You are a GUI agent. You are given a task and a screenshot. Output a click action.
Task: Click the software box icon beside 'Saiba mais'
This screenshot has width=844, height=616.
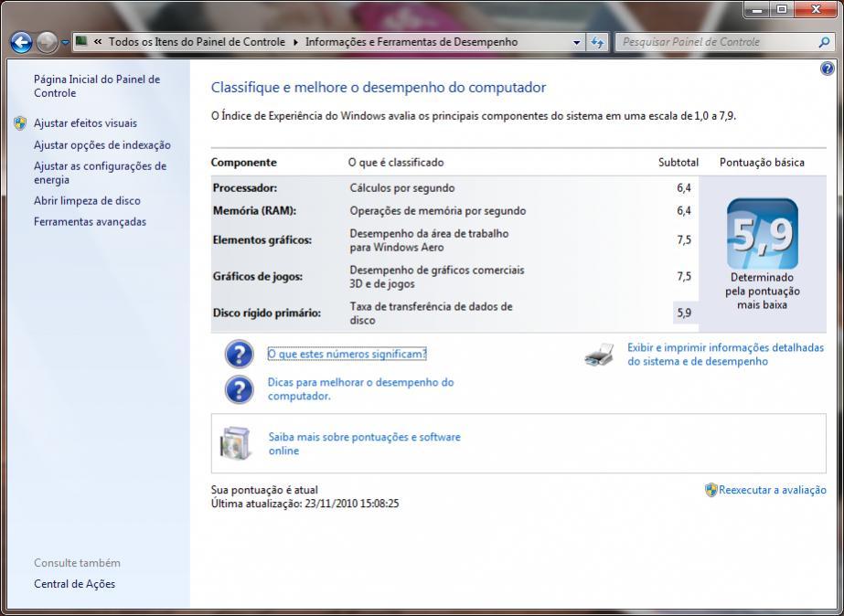[236, 443]
